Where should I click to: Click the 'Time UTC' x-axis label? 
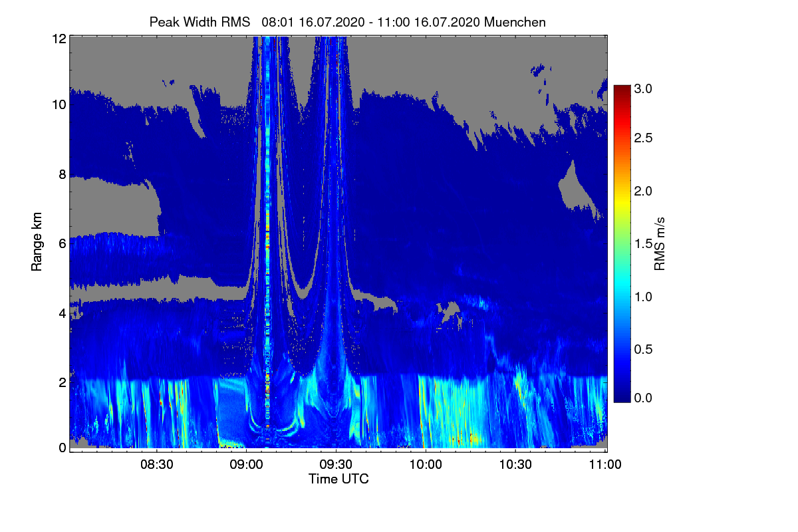pos(338,479)
